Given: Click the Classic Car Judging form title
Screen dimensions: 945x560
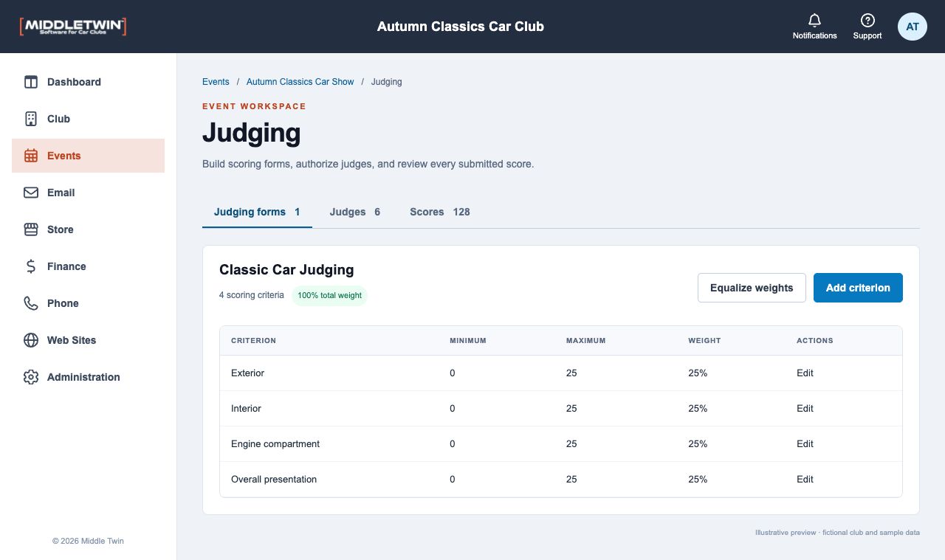Looking at the screenshot, I should [x=286, y=270].
